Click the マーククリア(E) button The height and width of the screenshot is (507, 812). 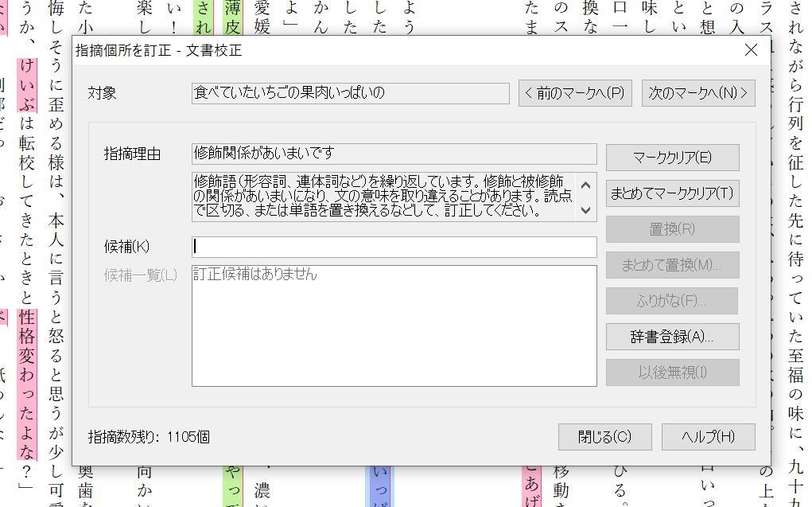click(x=672, y=158)
